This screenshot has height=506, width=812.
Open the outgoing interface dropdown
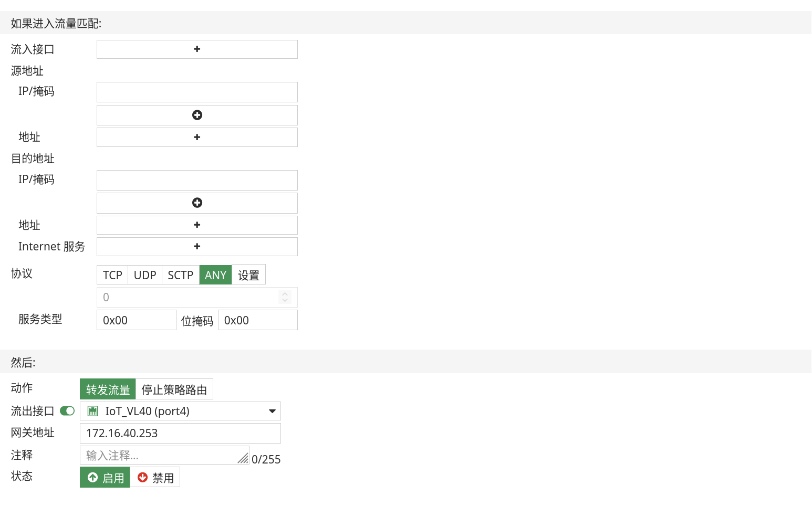[x=272, y=411]
